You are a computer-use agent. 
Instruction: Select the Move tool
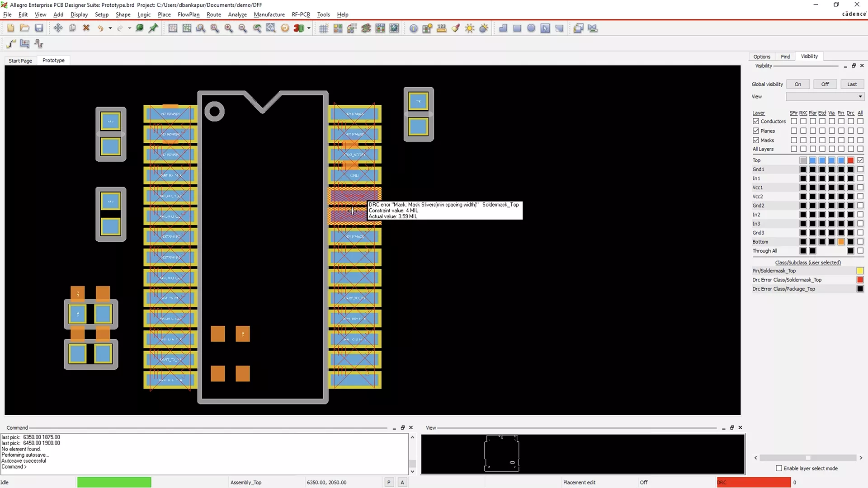click(58, 28)
